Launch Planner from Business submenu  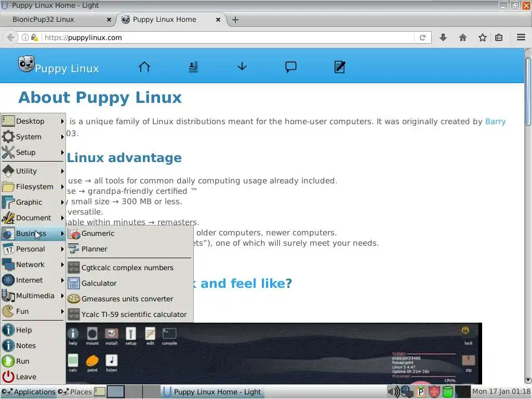129,249
